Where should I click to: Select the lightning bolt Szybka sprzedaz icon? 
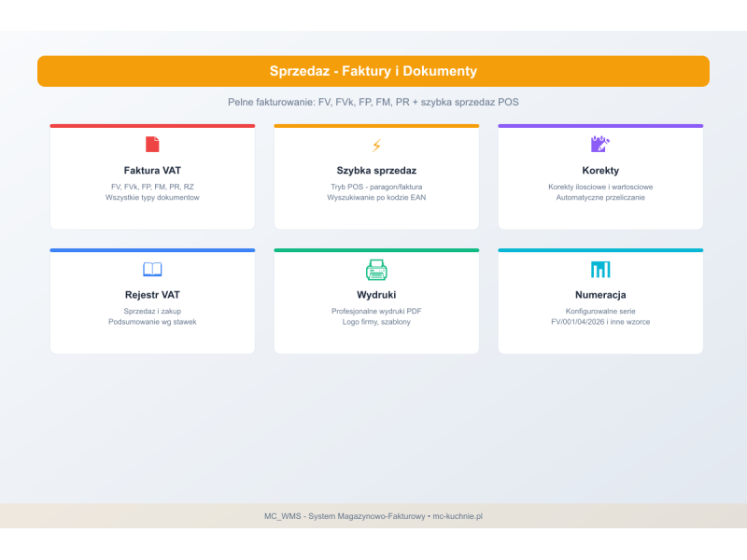[376, 146]
